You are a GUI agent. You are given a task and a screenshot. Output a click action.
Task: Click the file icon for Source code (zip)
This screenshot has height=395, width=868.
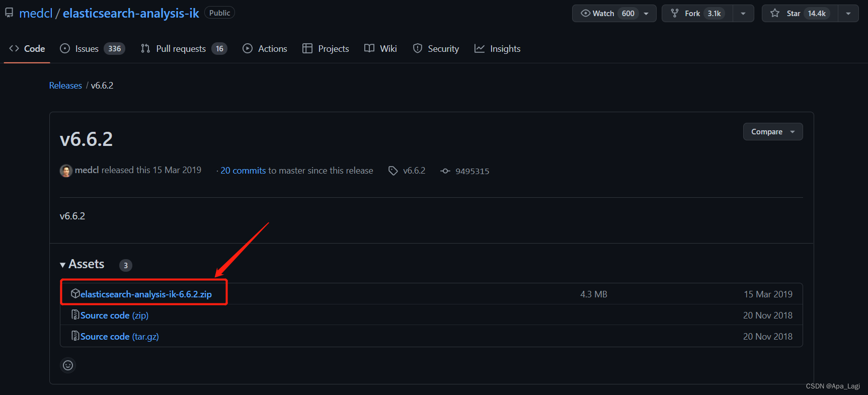(x=75, y=314)
